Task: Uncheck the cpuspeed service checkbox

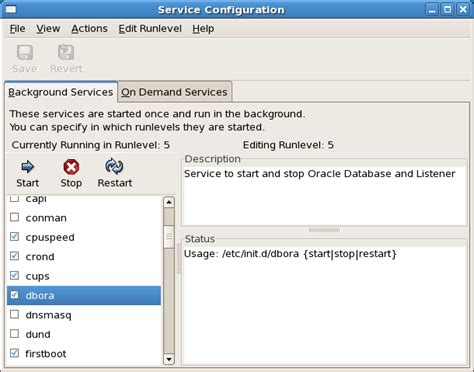Action: tap(14, 237)
